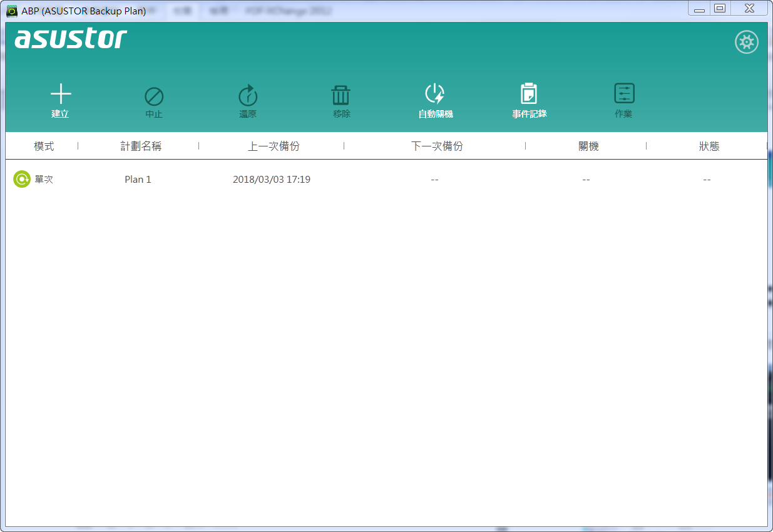The width and height of the screenshot is (773, 532).
Task: Open 作業 (Jobs) settings icon
Action: pos(624,93)
